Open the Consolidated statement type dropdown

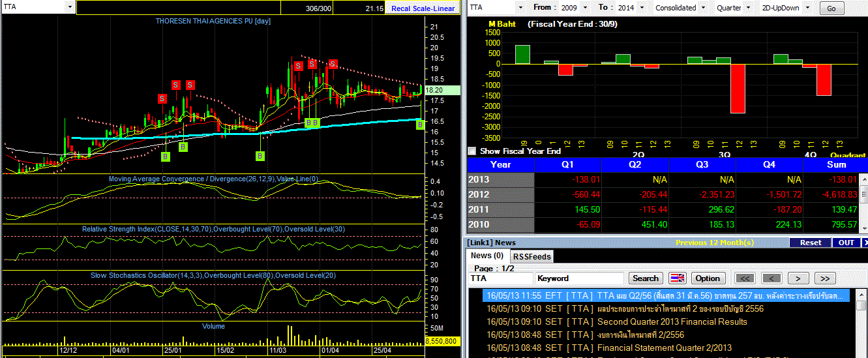[702, 8]
